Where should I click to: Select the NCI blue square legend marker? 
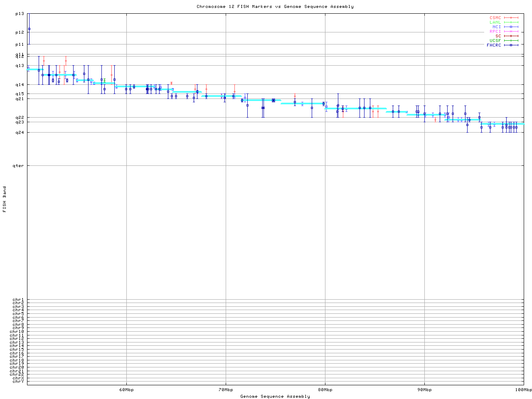[x=511, y=27]
